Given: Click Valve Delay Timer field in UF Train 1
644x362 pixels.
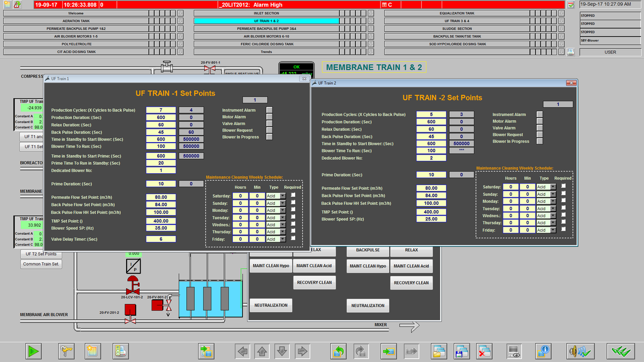Looking at the screenshot, I should 161,239.
